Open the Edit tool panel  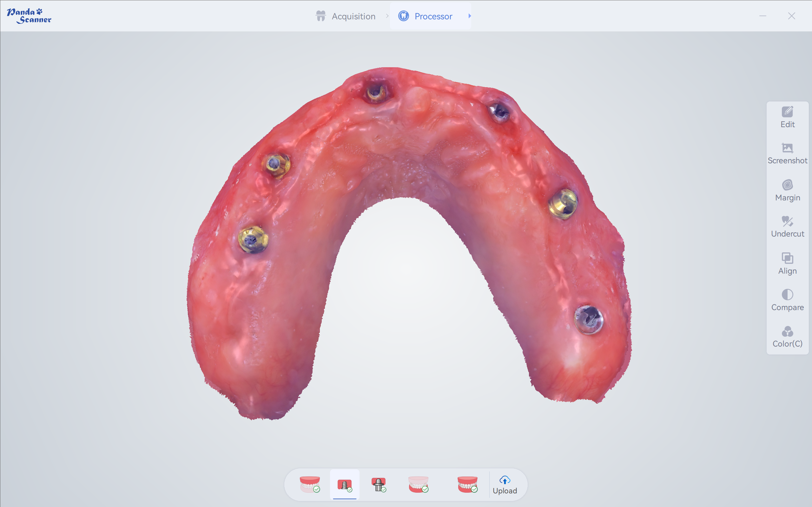[x=787, y=117]
